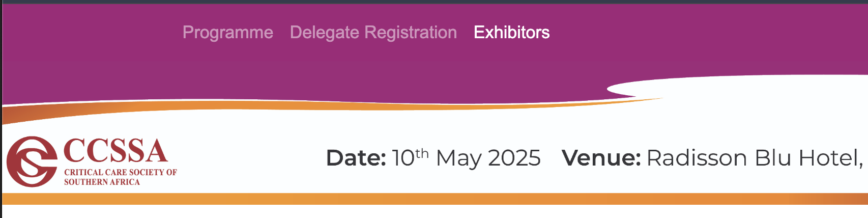The height and width of the screenshot is (218, 868).
Task: Select the Exhibitors navigation tab
Action: point(511,33)
